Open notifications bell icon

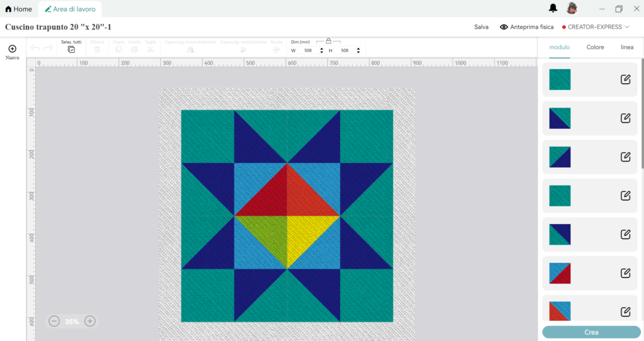(x=553, y=8)
